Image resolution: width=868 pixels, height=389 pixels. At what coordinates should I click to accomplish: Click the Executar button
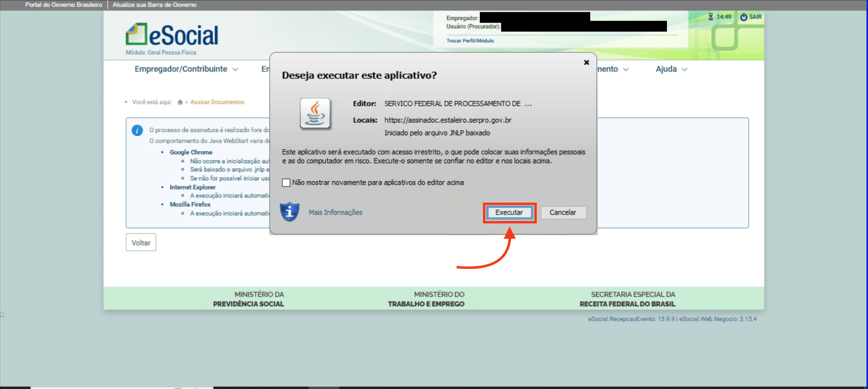509,212
